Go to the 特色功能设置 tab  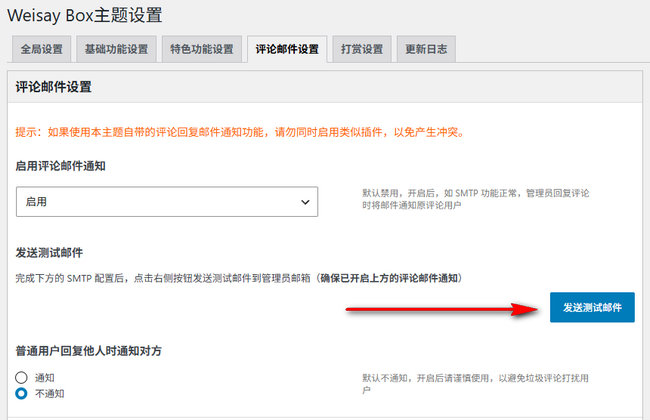[x=201, y=49]
